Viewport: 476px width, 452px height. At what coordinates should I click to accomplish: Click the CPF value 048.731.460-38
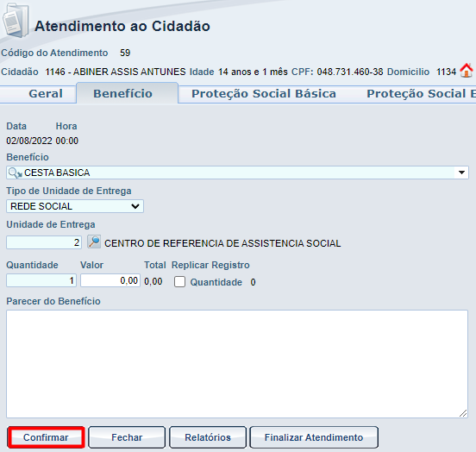click(x=350, y=72)
